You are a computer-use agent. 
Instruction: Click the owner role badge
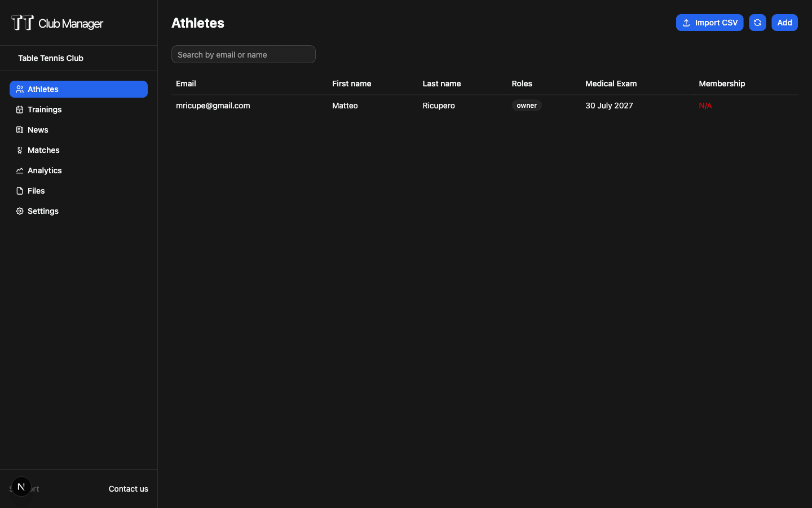[526, 106]
